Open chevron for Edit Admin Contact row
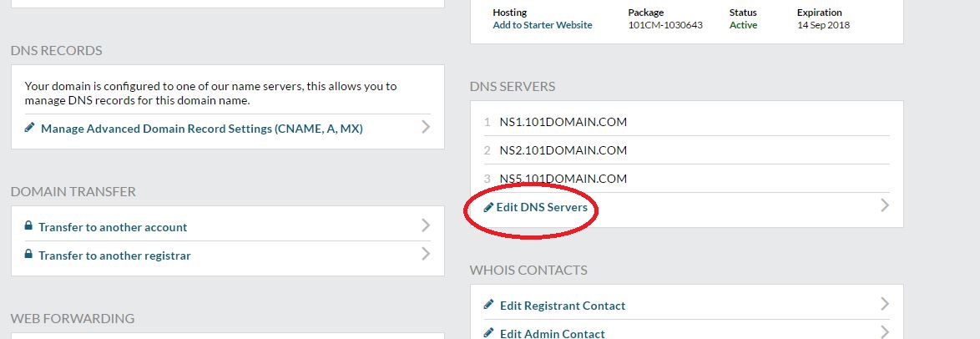980x339 pixels. click(x=884, y=331)
